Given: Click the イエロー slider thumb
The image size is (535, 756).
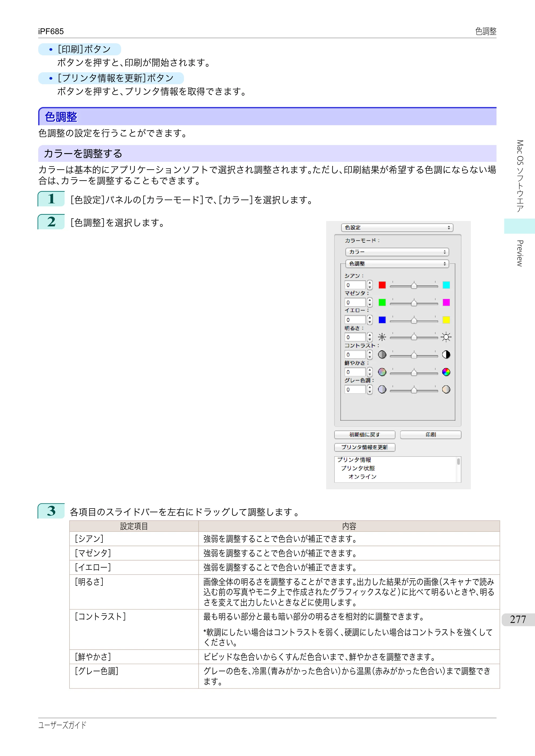Looking at the screenshot, I should 414,320.
